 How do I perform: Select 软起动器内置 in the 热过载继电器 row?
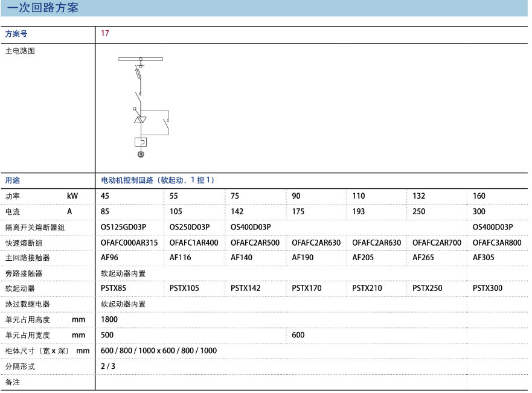123,304
